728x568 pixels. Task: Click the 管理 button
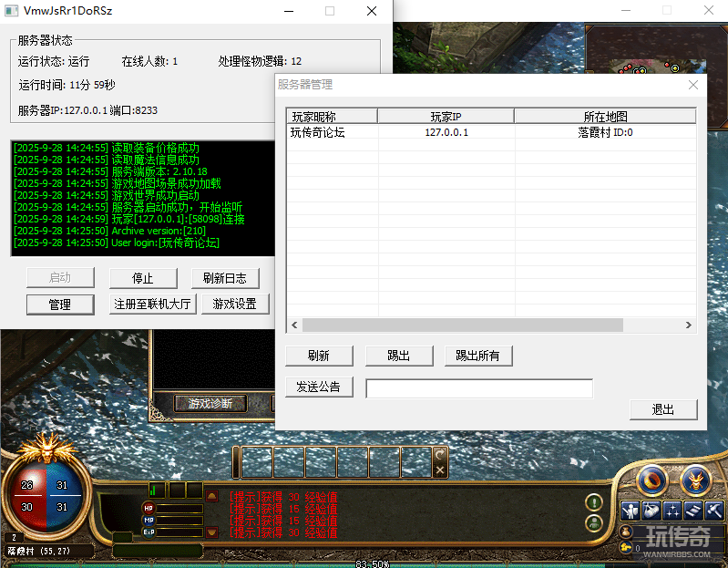click(x=60, y=305)
